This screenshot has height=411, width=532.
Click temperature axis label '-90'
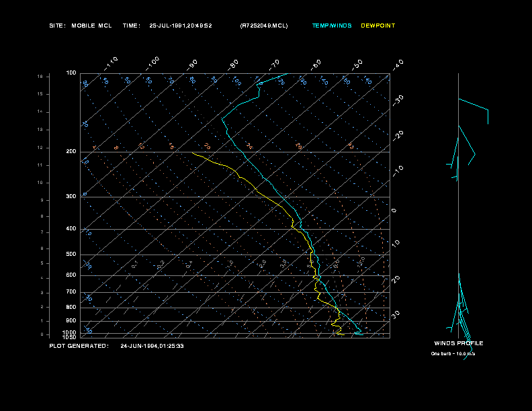(x=192, y=65)
